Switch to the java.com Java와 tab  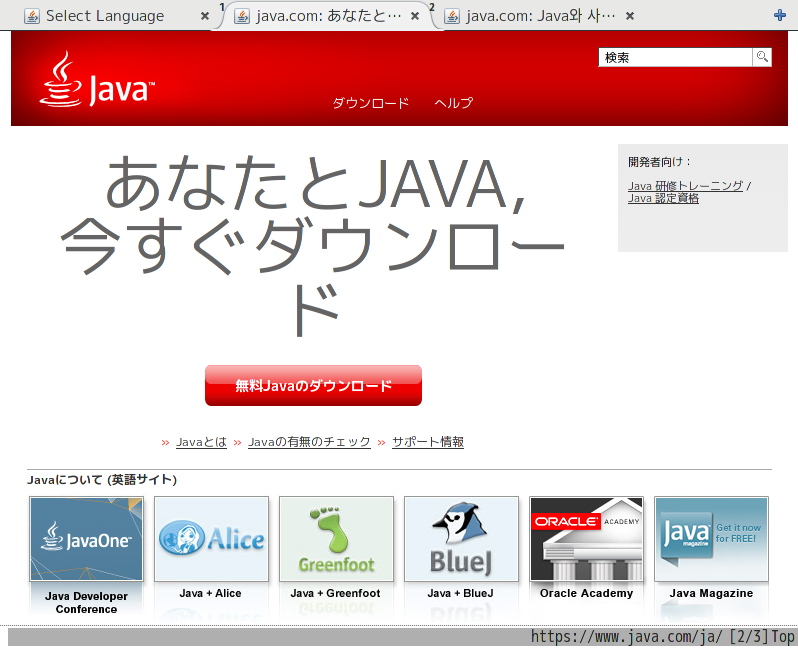[540, 16]
